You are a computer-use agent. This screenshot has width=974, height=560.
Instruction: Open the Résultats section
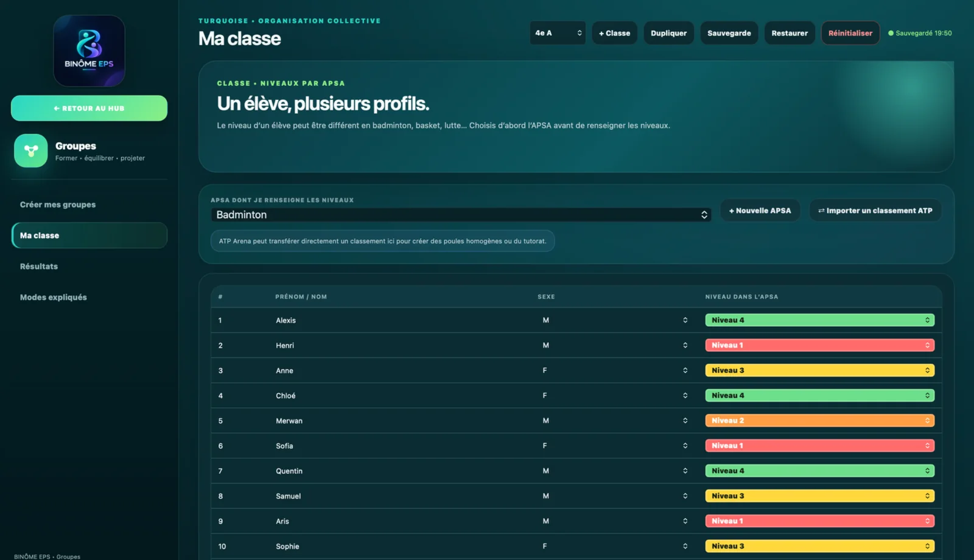(x=39, y=266)
